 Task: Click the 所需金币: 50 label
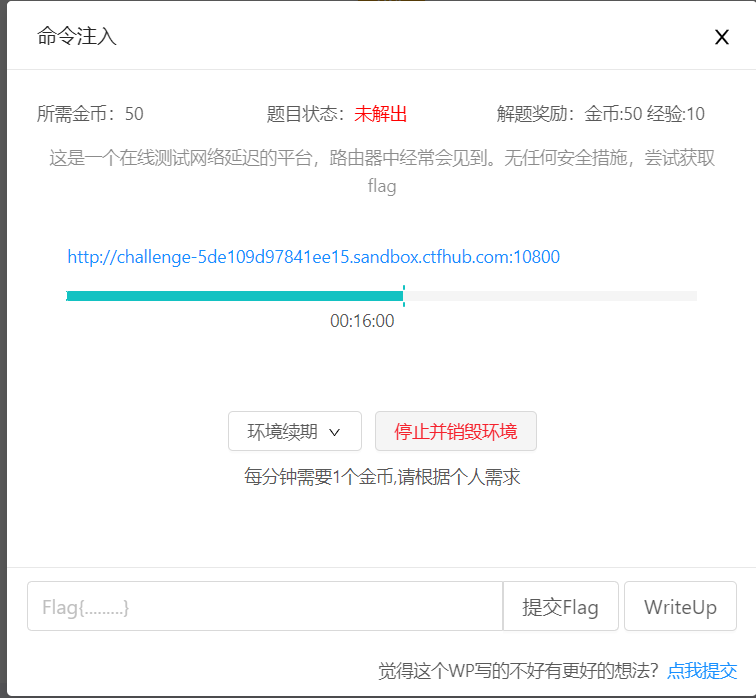(90, 114)
